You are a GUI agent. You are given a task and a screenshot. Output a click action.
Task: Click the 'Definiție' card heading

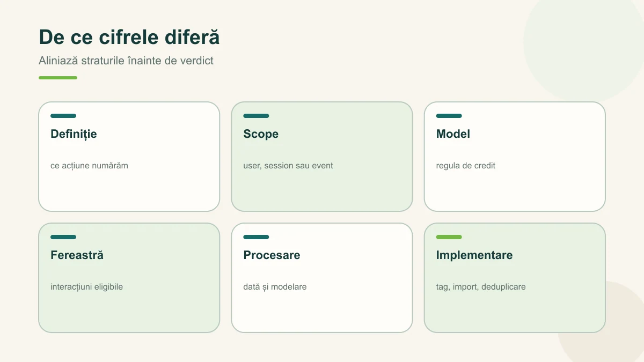tap(74, 134)
